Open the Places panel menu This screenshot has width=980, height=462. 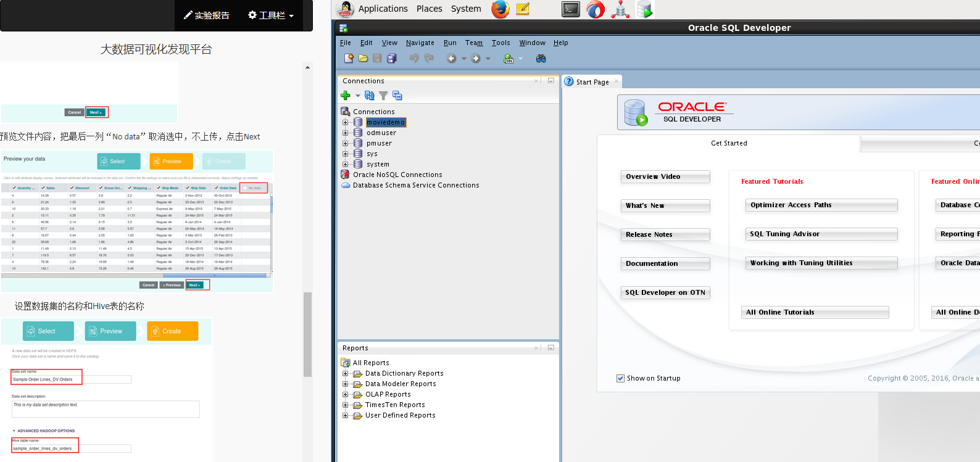430,9
